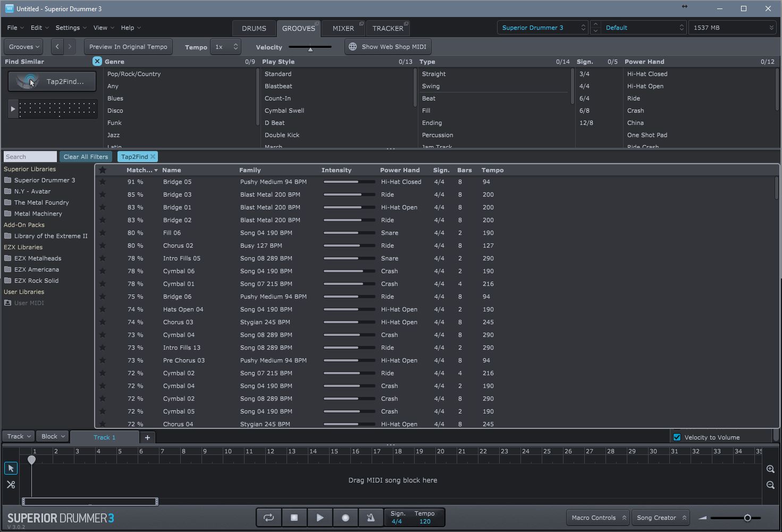Open the Track dropdown menu
The height and width of the screenshot is (532, 782).
click(x=19, y=436)
